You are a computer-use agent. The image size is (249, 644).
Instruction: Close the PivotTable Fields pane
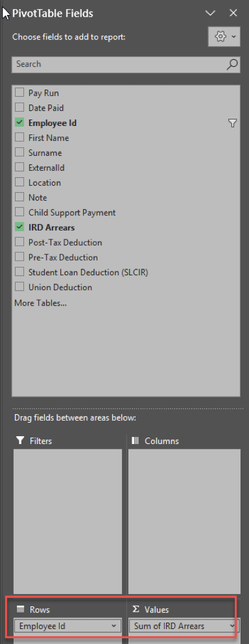(x=233, y=13)
